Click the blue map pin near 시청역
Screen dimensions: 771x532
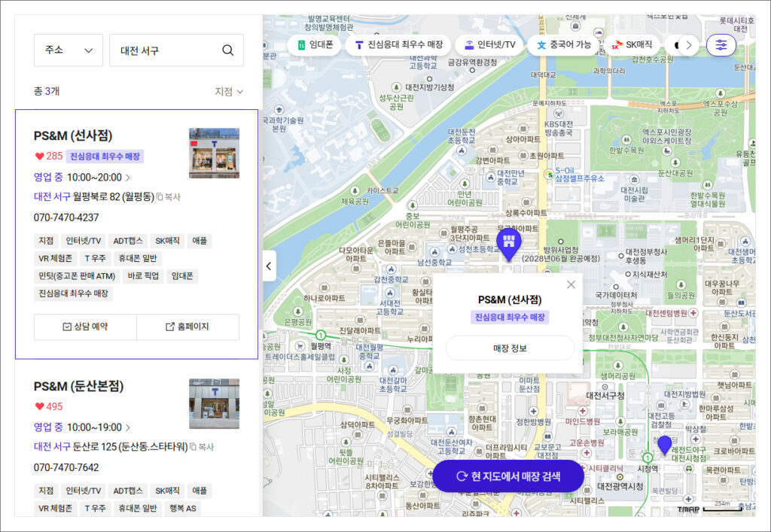[664, 445]
